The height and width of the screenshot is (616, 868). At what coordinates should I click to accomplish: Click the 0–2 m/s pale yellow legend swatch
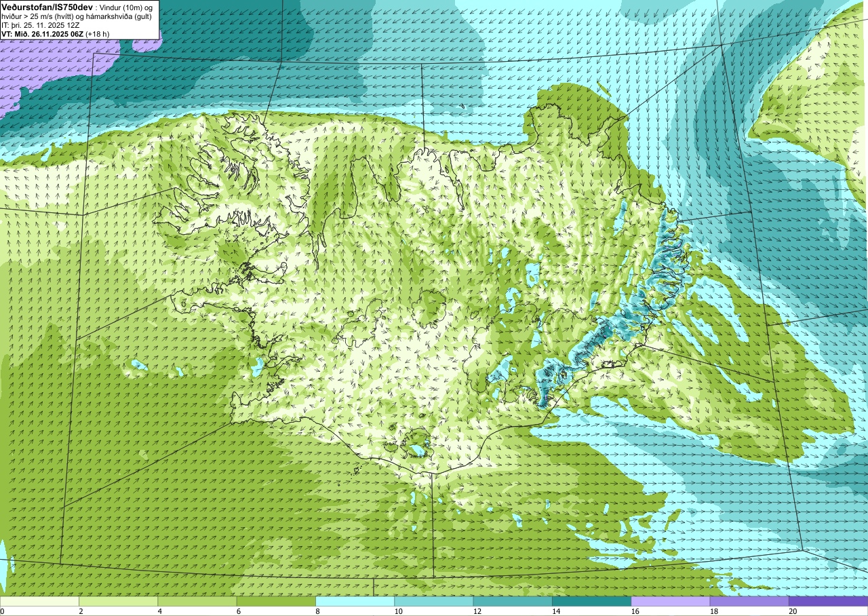point(39,601)
